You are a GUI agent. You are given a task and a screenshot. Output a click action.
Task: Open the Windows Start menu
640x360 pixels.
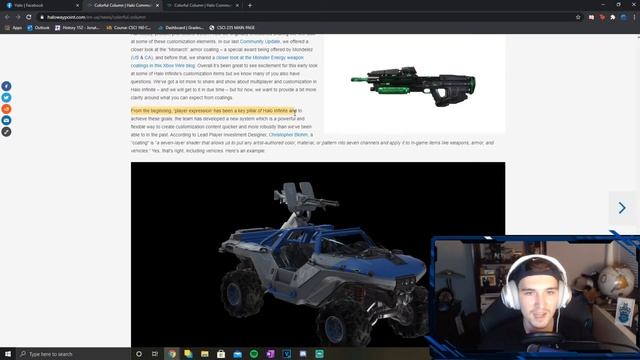point(8,354)
